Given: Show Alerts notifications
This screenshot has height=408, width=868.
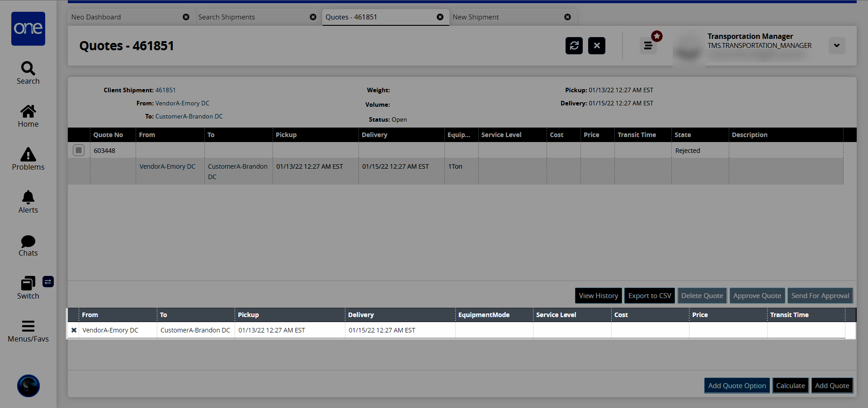Looking at the screenshot, I should click(28, 202).
